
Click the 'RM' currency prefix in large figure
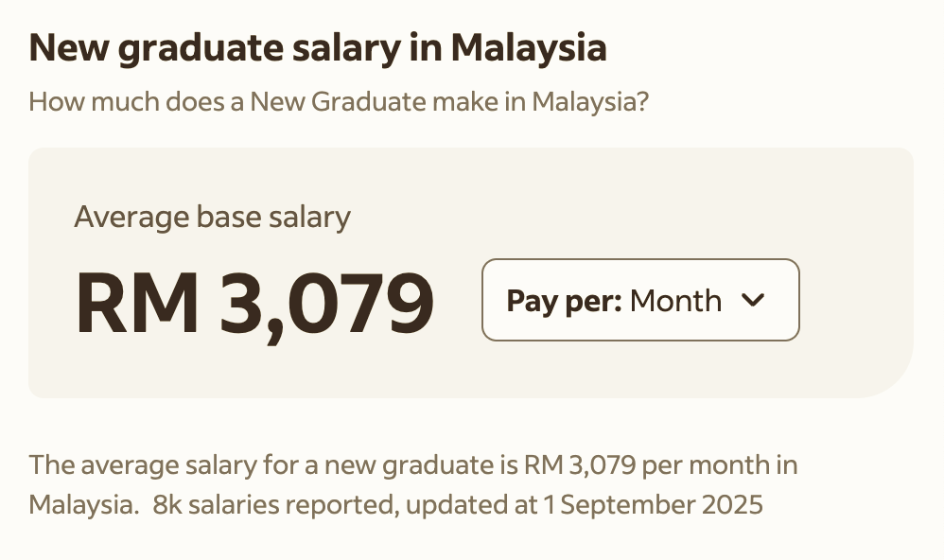tap(137, 303)
